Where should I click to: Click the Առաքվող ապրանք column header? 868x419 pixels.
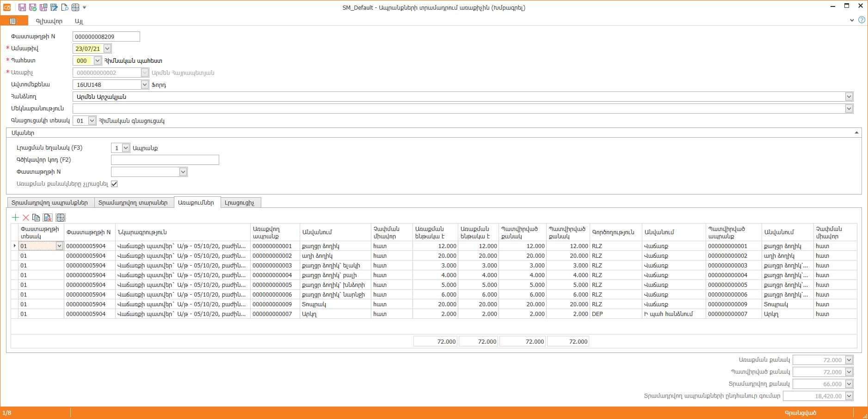(x=275, y=232)
